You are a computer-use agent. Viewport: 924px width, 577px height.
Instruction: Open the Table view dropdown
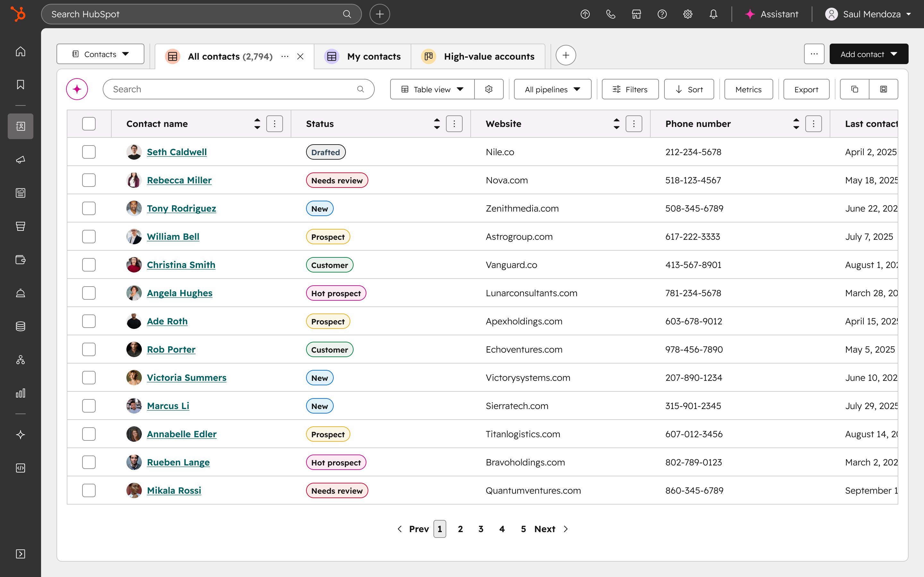[432, 89]
